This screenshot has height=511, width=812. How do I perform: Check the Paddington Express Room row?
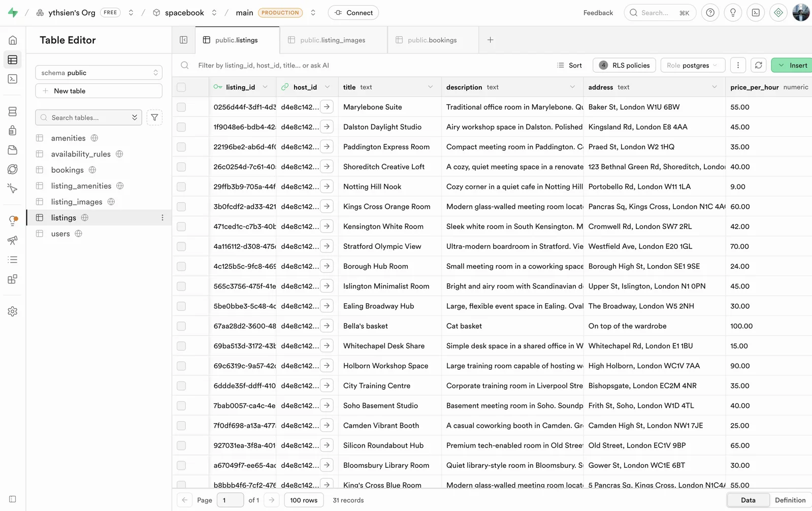click(181, 147)
